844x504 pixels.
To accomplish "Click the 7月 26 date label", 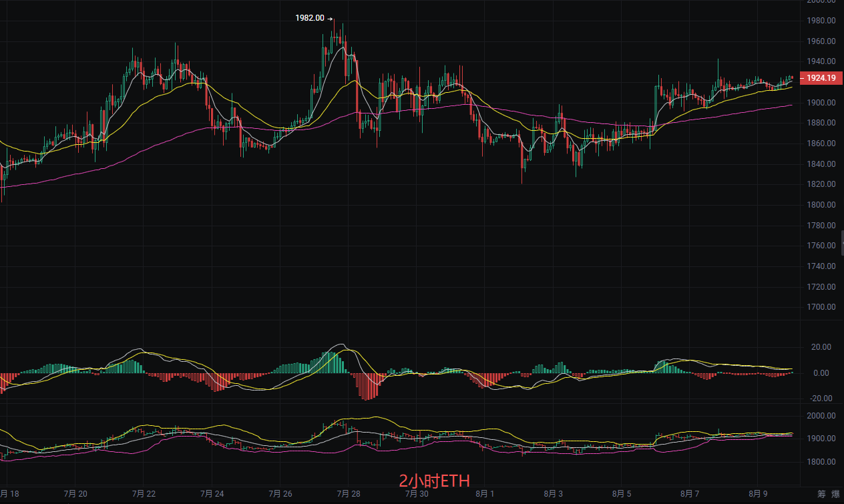I will [280, 494].
